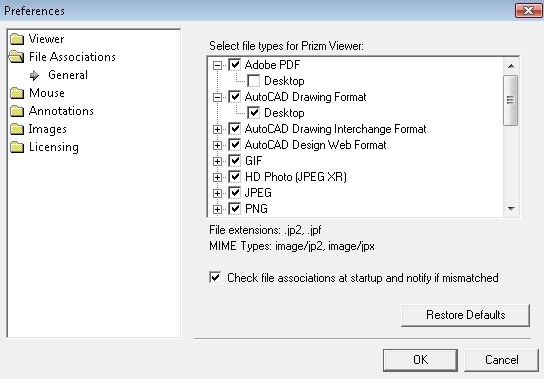Expand the PNG tree node
Screen dimensions: 544x379
pos(218,209)
